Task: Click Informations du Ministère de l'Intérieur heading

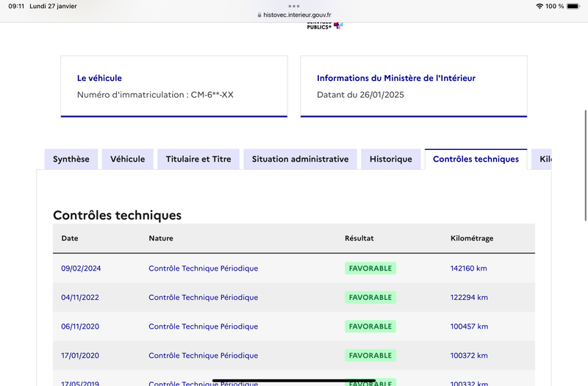Action: coord(396,78)
